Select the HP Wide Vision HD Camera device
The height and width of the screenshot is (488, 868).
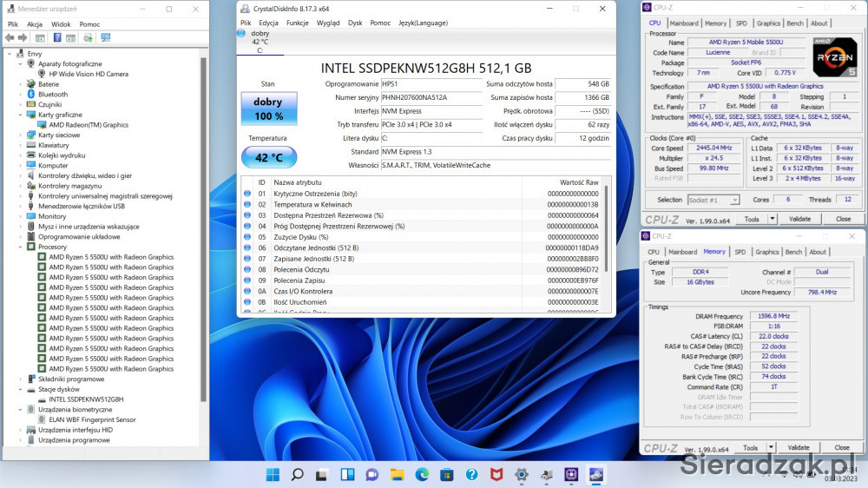(88, 74)
